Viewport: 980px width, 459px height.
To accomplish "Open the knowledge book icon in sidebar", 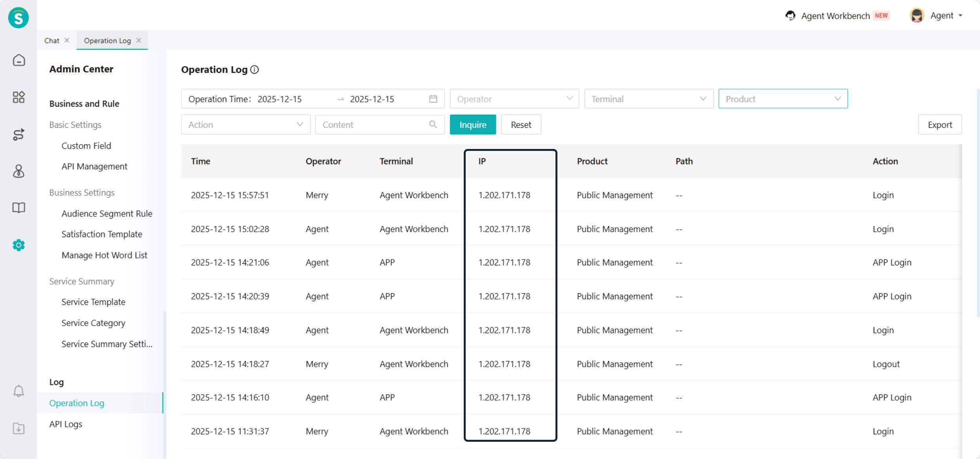I will coord(18,208).
